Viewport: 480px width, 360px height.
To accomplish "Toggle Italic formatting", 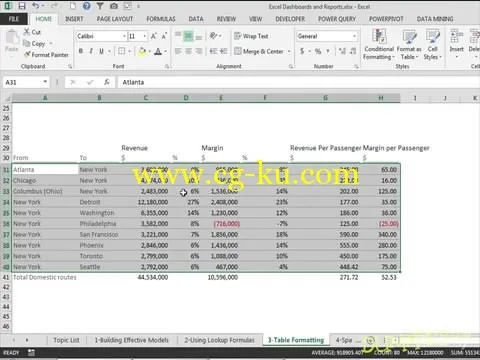I will pos(91,51).
